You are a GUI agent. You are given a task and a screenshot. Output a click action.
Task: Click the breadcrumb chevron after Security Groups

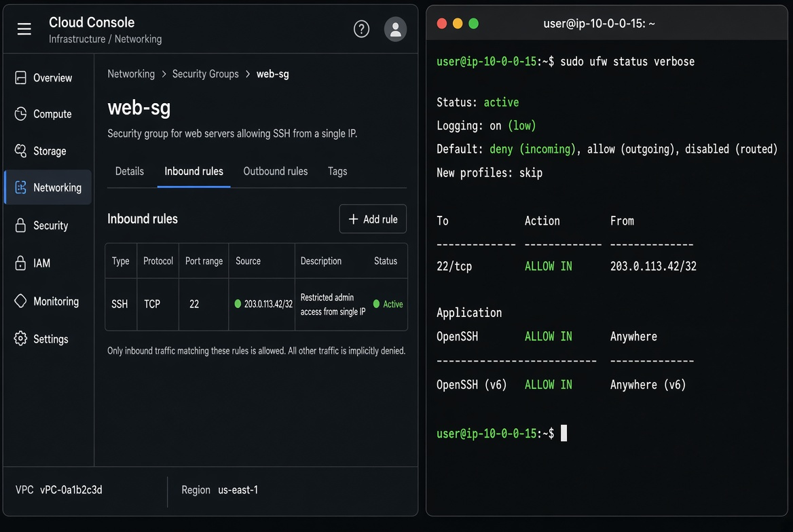[248, 75]
